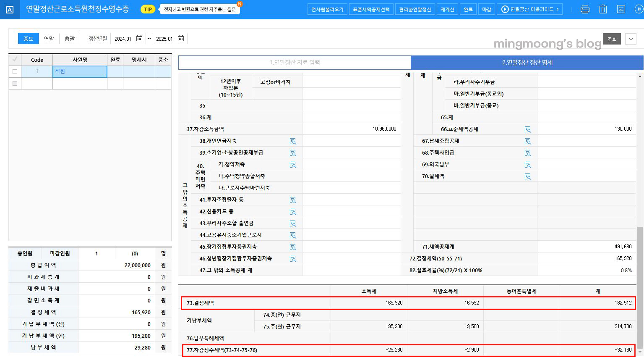Open lookup icon for 44.고용유지중소기업근로자
The height and width of the screenshot is (360, 644).
coord(293,235)
